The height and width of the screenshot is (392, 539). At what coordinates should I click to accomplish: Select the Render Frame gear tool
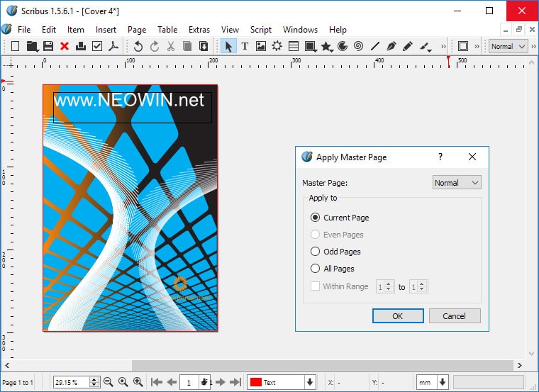(277, 45)
